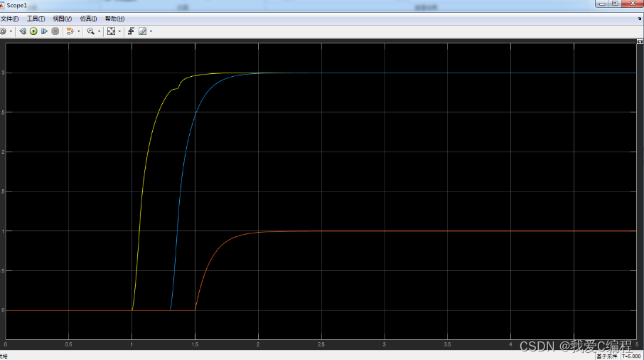Click the step forward simulation icon
This screenshot has height=360, width=644.
pyautogui.click(x=44, y=31)
